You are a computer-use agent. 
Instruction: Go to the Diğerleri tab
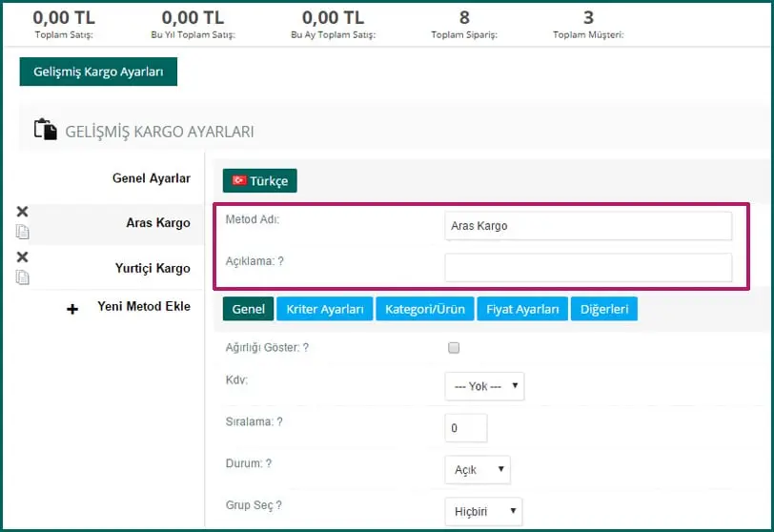tap(605, 309)
